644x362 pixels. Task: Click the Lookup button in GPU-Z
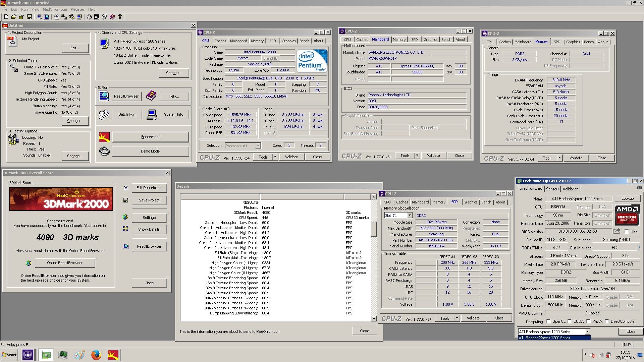(x=627, y=198)
